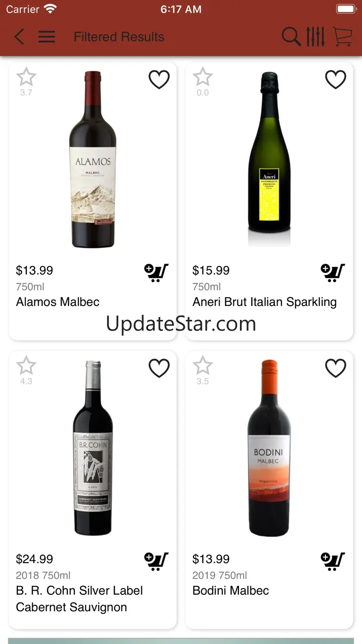362x644 pixels.
Task: Tap the 4.3 star on B. R. Cohn
Action: (26, 366)
